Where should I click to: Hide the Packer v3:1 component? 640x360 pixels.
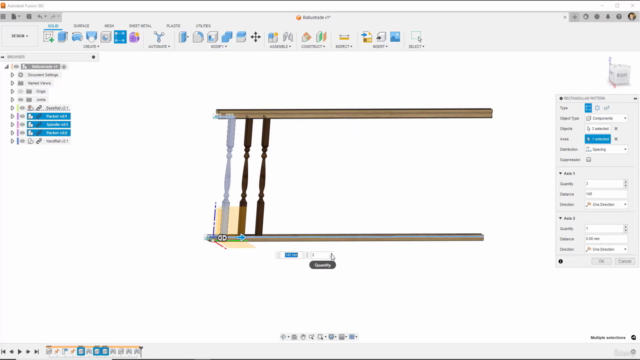(x=22, y=116)
